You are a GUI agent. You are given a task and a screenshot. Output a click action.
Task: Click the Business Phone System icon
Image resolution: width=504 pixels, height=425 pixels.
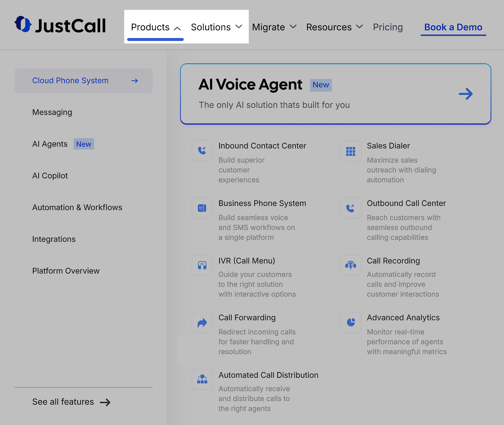pyautogui.click(x=202, y=208)
